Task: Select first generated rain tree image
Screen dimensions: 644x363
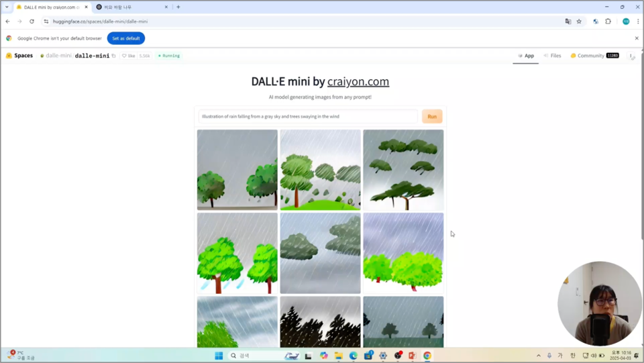Action: (237, 170)
